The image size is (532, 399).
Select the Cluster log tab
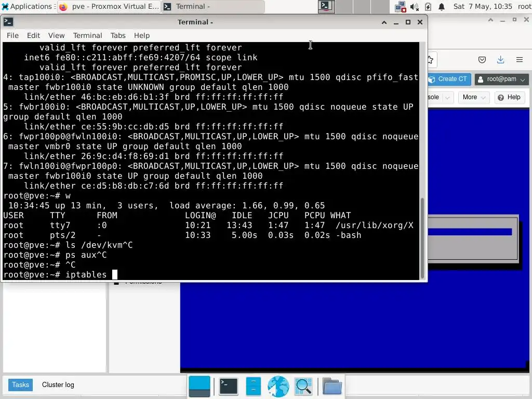click(58, 385)
